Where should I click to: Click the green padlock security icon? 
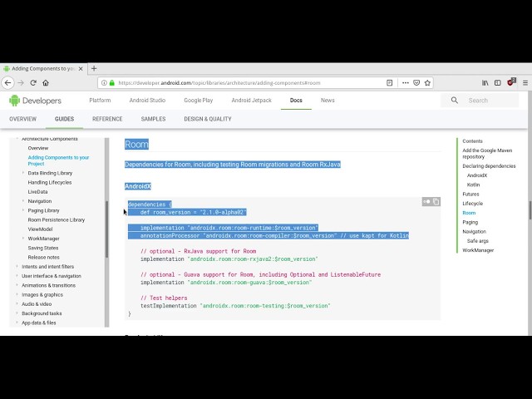tap(112, 83)
